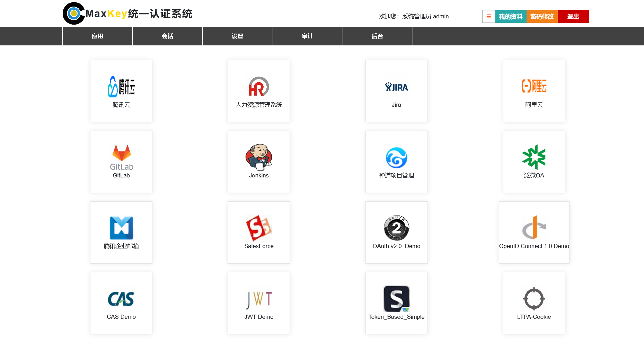This screenshot has height=342, width=644.
Task: Launch the HR 人力资源管理系统 icon
Action: click(259, 87)
